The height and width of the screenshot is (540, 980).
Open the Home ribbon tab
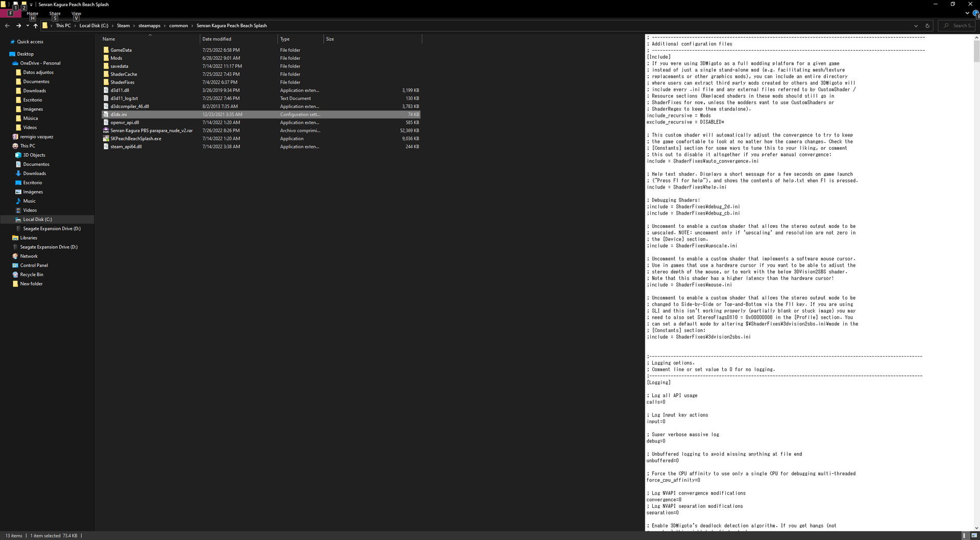[33, 13]
